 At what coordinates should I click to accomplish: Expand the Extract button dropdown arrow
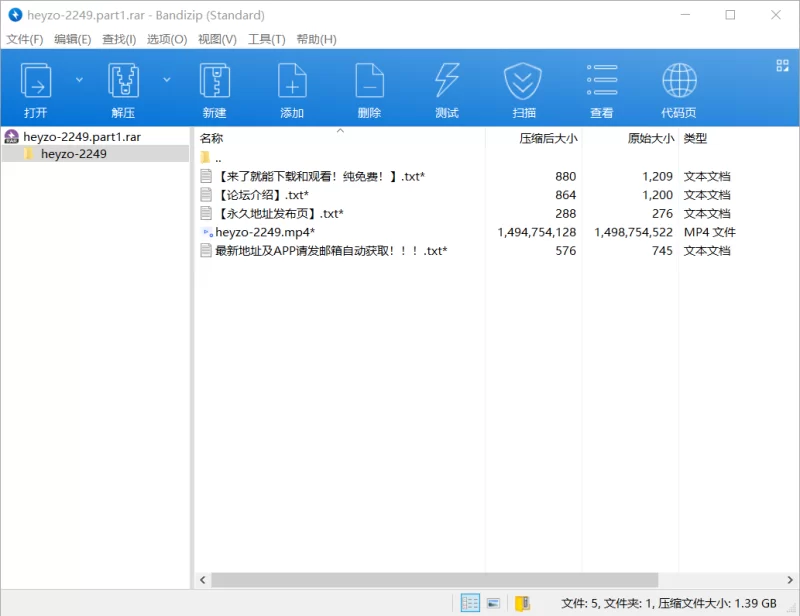[167, 80]
